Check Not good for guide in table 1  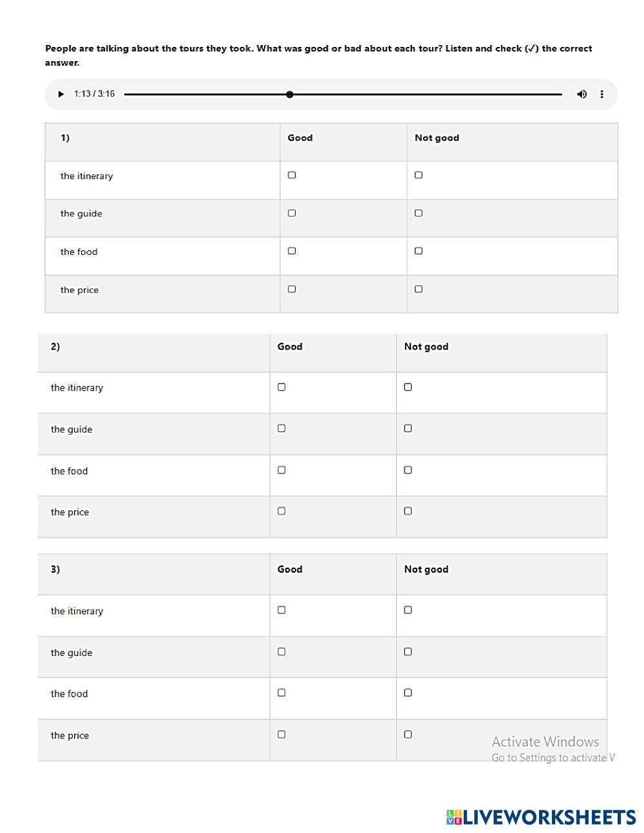[x=419, y=213]
